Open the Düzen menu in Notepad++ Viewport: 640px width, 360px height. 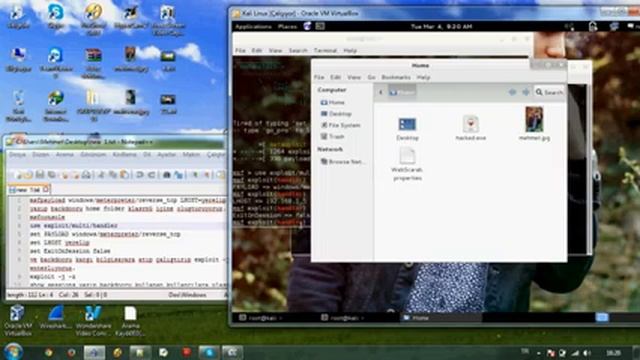click(x=40, y=155)
